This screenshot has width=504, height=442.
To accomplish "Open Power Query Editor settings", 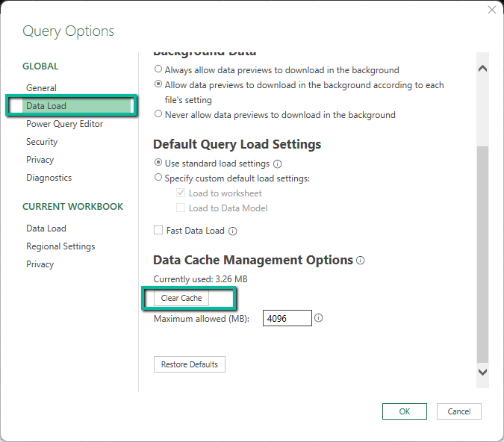I will [x=65, y=124].
